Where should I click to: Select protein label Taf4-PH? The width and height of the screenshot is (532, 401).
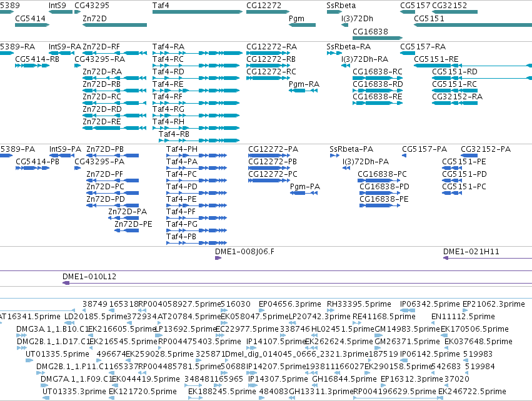click(x=182, y=149)
